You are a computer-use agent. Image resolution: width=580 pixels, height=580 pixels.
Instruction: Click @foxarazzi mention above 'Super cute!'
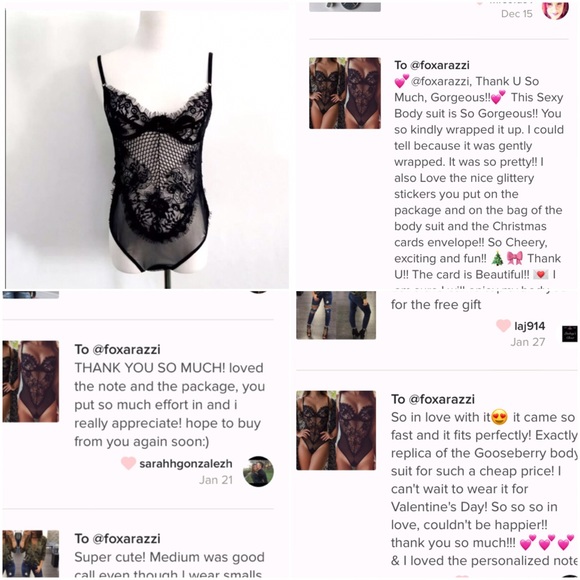click(126, 539)
